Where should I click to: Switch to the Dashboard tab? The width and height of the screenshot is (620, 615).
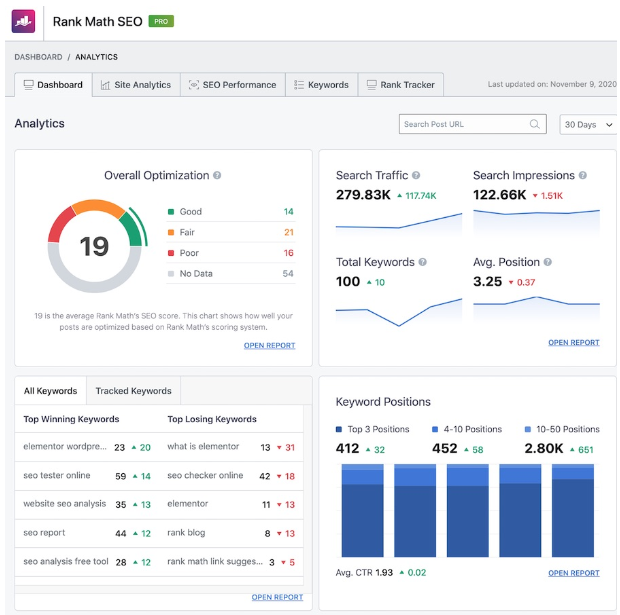tap(53, 85)
